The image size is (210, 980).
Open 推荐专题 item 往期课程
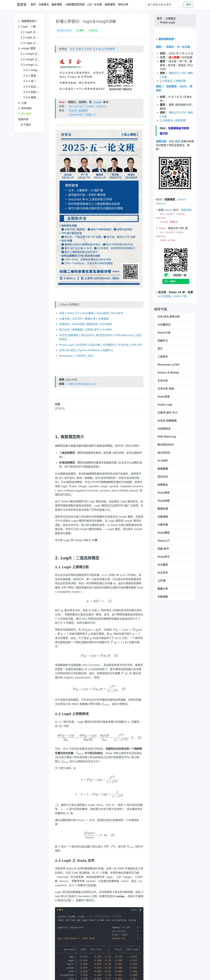coord(175,517)
